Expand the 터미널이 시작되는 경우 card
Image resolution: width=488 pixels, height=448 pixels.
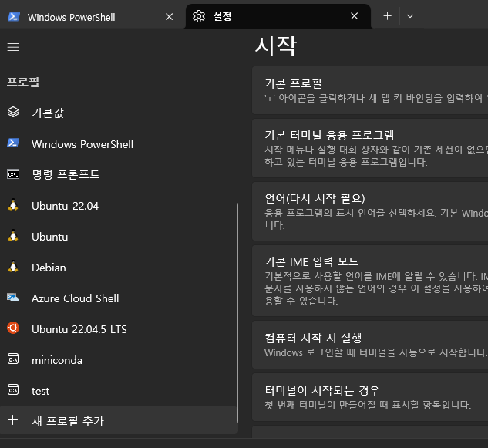click(x=370, y=397)
